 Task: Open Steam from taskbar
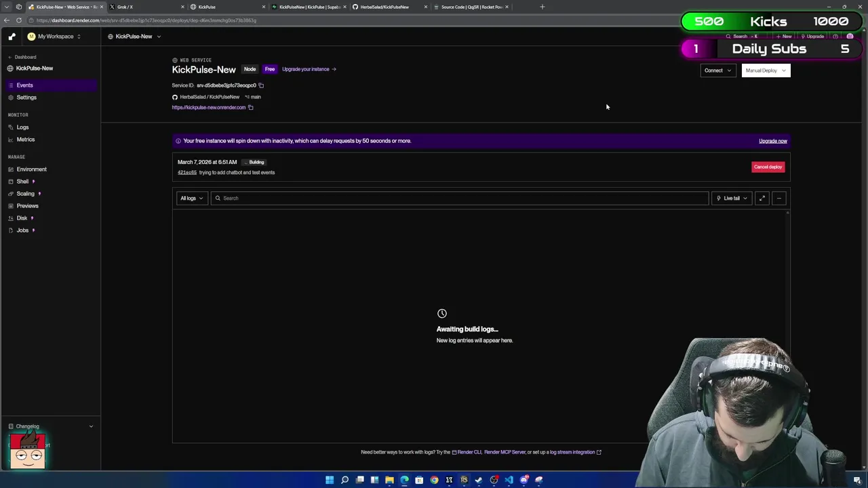[479, 480]
